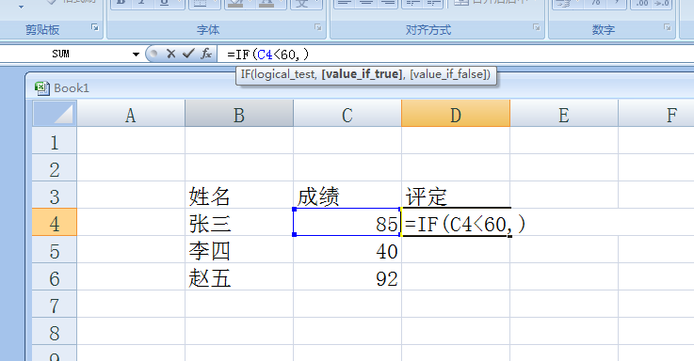694x361 pixels.
Task: Click the cell containing 评定
Action: point(456,196)
